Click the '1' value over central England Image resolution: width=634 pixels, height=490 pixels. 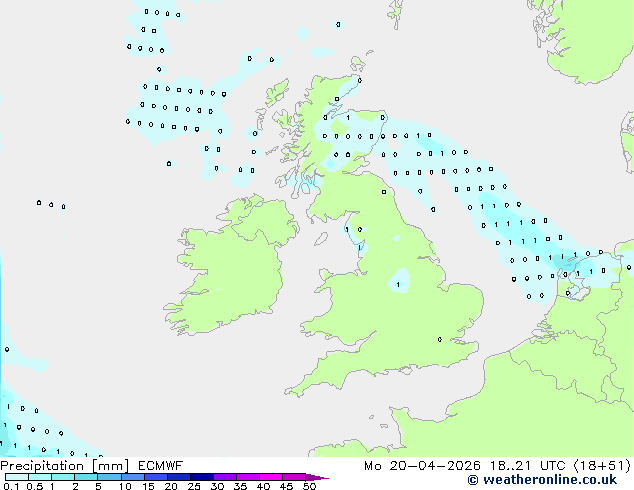click(398, 285)
